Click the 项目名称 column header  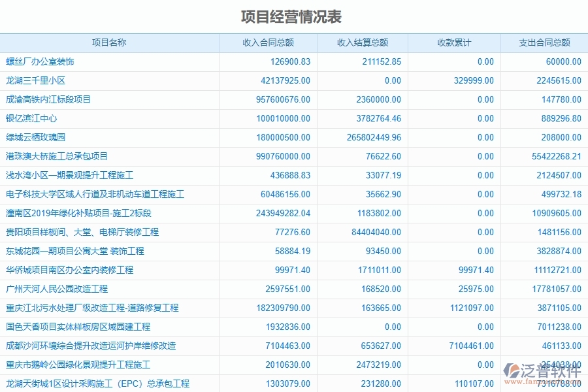(x=110, y=42)
